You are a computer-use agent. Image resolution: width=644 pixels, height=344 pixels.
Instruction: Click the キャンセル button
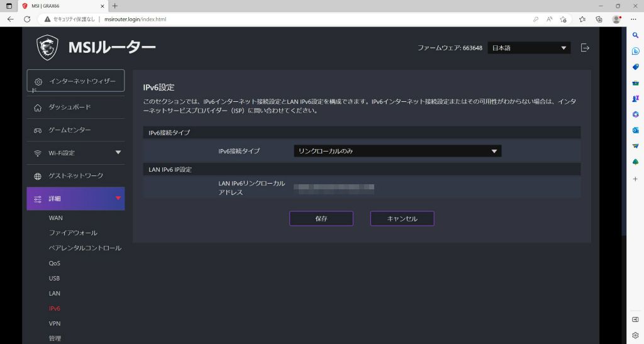[x=402, y=218]
